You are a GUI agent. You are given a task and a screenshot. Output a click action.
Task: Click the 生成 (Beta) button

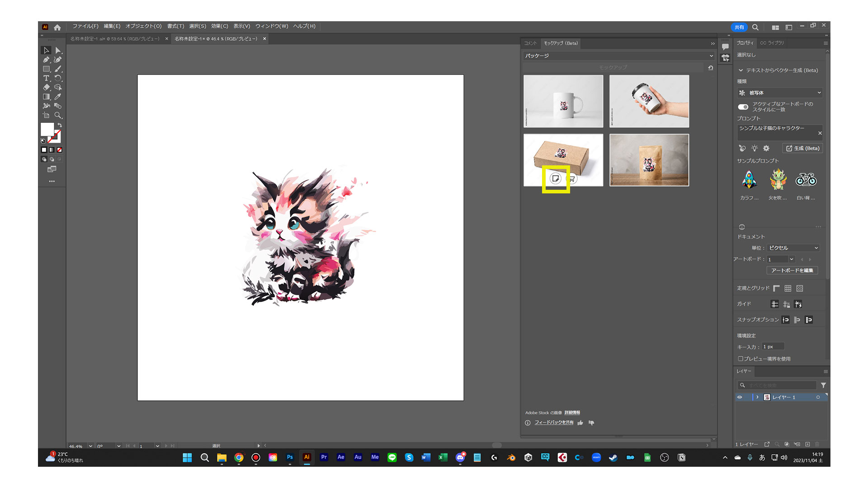pos(802,148)
